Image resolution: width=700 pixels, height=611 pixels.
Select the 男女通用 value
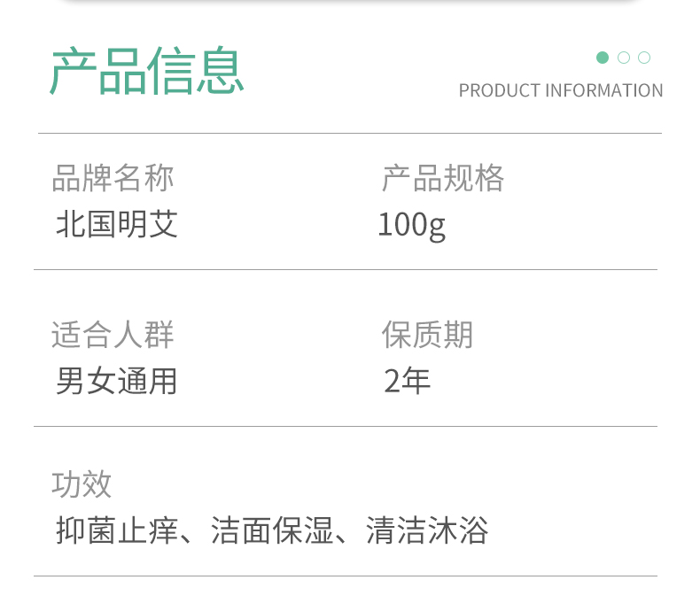coord(116,381)
